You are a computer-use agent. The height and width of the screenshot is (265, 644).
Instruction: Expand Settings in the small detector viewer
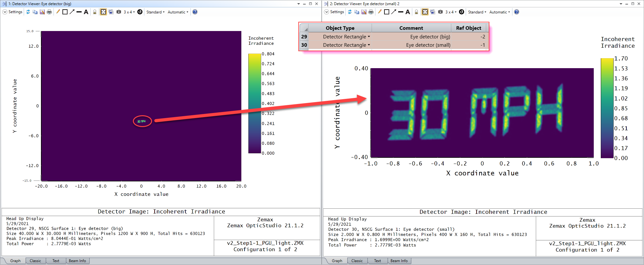[x=334, y=12]
